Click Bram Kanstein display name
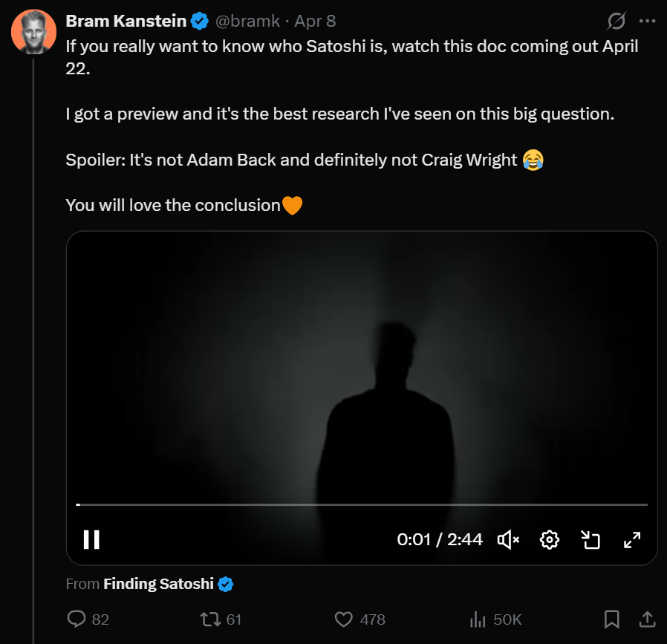Screen dimensions: 667x644 pos(125,22)
